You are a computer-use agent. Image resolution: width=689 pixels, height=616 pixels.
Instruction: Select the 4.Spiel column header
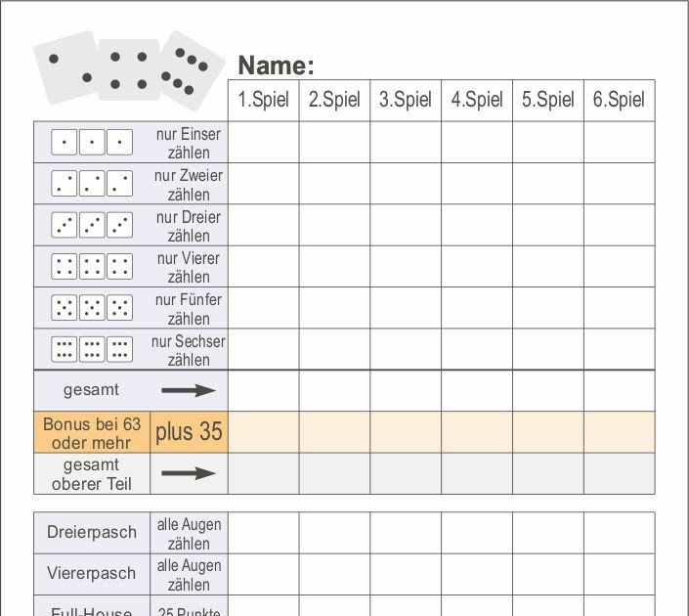coord(477,101)
